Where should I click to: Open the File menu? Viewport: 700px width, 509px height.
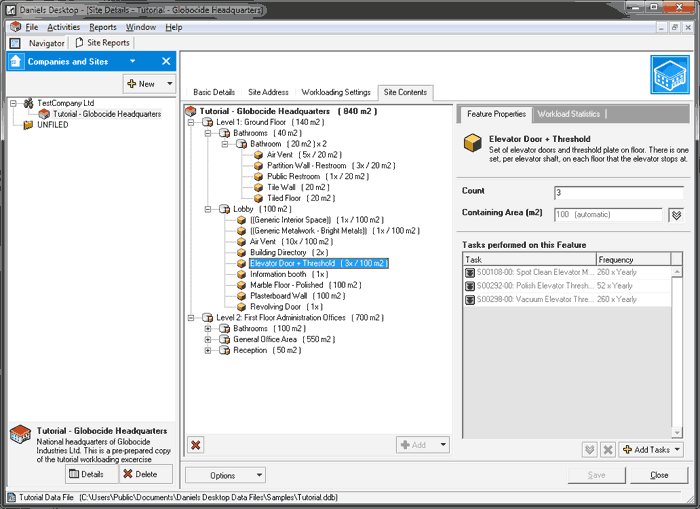click(x=31, y=27)
